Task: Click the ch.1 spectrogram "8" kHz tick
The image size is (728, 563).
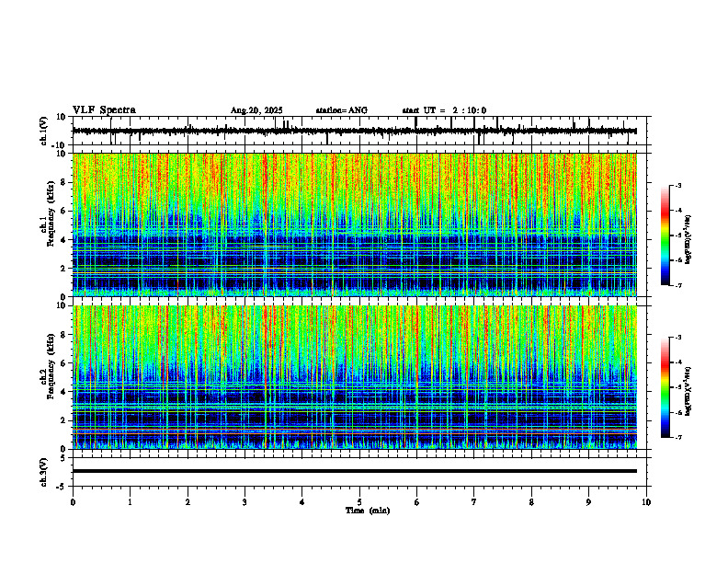Action: click(63, 182)
